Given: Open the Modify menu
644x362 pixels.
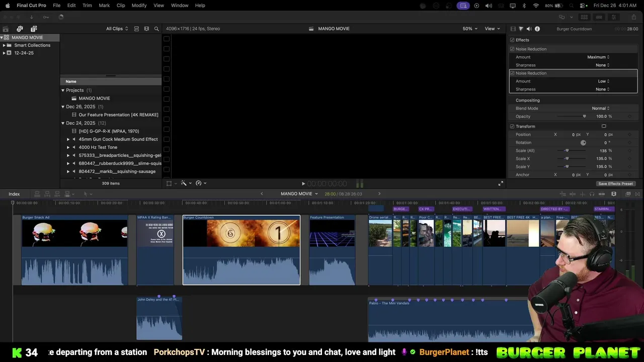Looking at the screenshot, I should [139, 6].
